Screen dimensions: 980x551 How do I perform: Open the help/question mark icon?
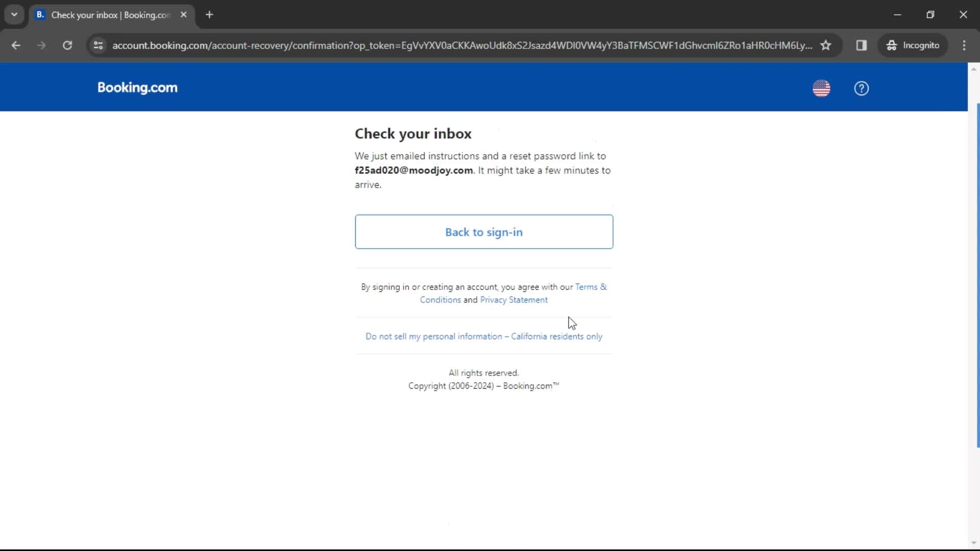tap(862, 87)
